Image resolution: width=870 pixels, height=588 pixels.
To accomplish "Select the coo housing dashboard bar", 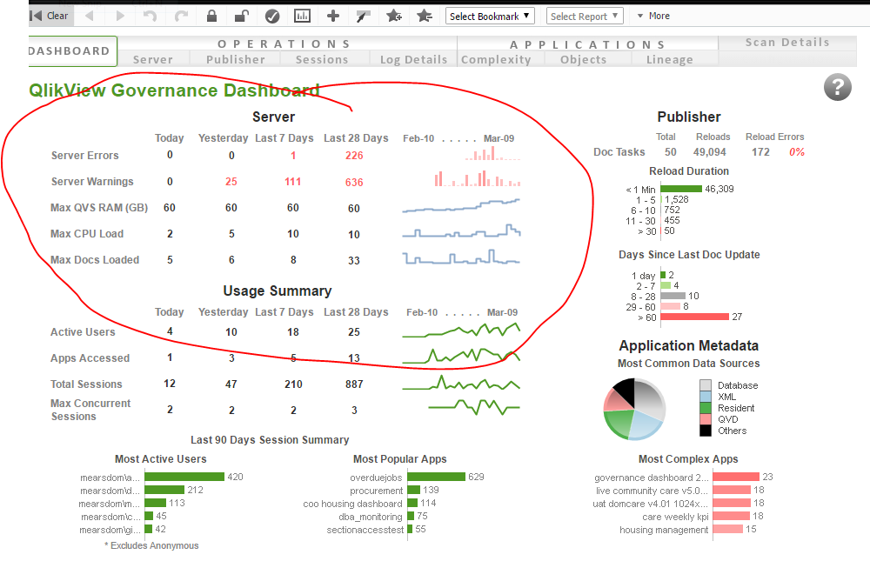I will (412, 503).
